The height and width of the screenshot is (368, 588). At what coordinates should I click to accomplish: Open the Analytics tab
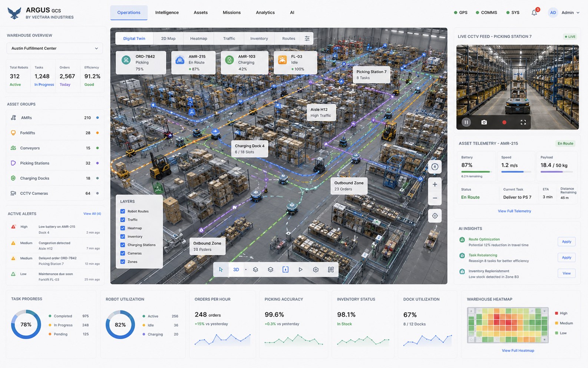265,13
